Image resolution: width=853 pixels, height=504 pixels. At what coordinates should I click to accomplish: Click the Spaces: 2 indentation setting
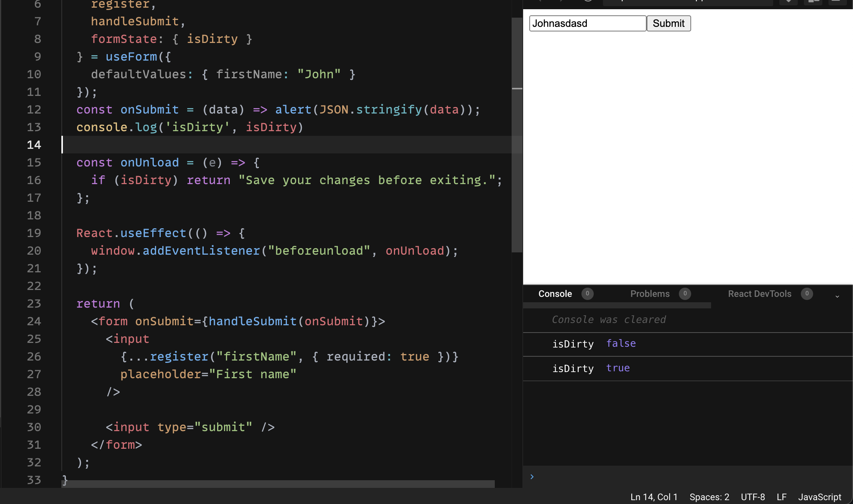pyautogui.click(x=709, y=497)
